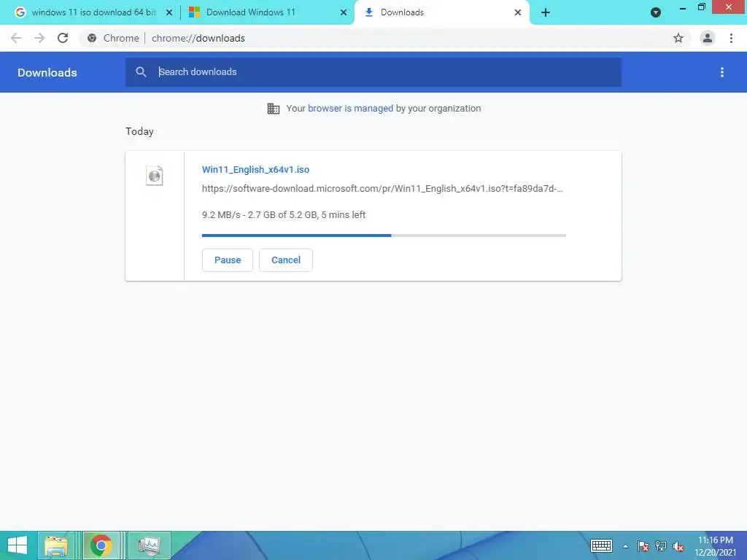Select the Downloads tab
Screen dimensions: 747x560
441,12
